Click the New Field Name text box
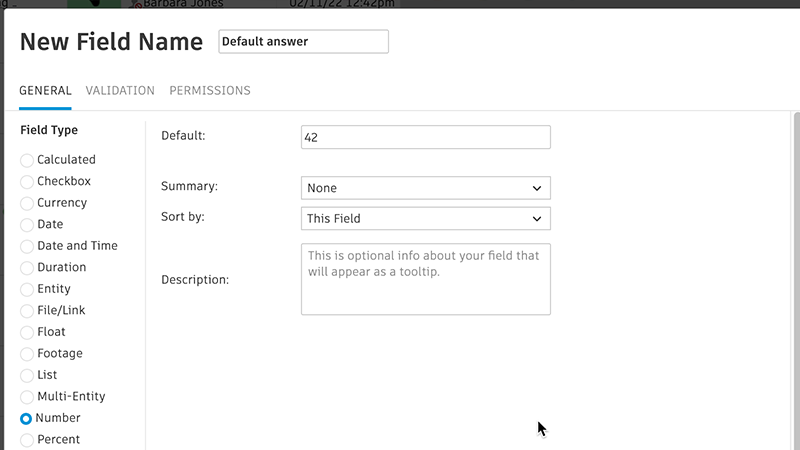 (x=303, y=42)
